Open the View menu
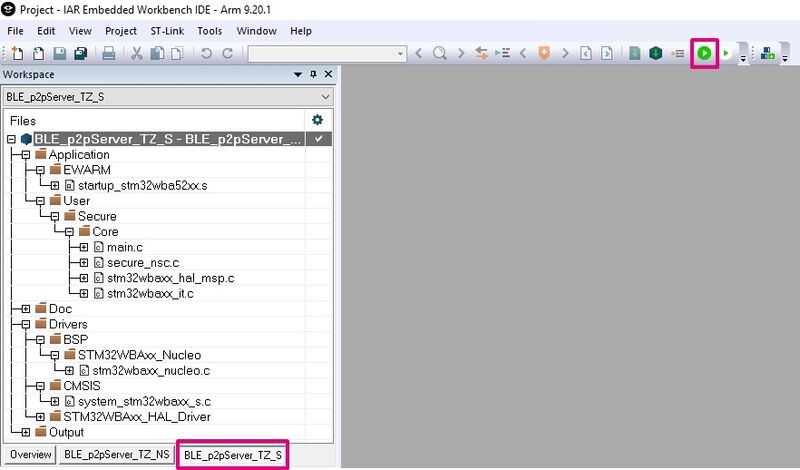The height and width of the screenshot is (470, 800). pyautogui.click(x=80, y=31)
